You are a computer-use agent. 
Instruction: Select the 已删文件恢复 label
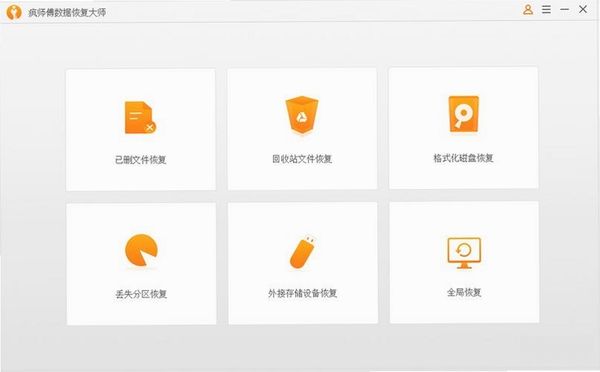pyautogui.click(x=141, y=160)
